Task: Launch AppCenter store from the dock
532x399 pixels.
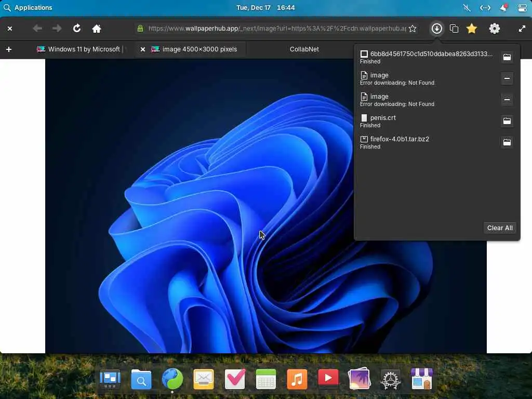Action: tap(422, 379)
